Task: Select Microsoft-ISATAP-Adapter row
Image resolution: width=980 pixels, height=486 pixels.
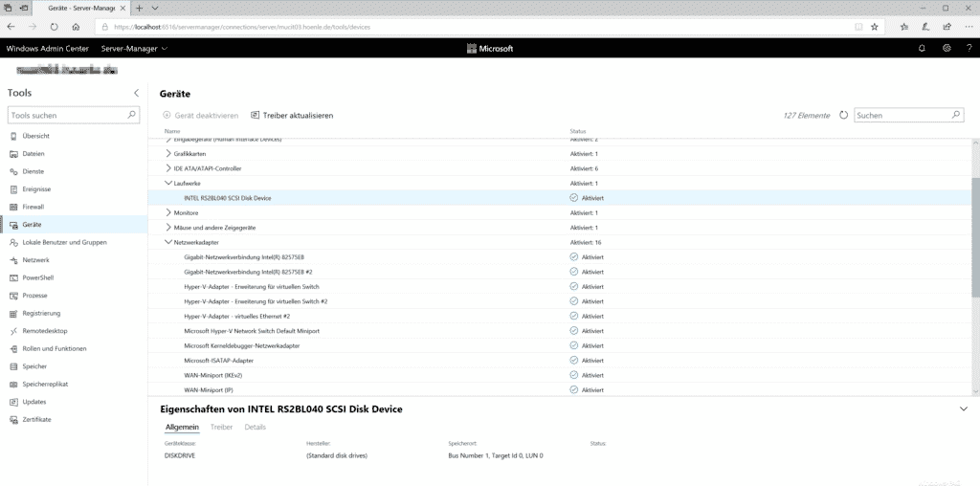Action: coord(560,361)
